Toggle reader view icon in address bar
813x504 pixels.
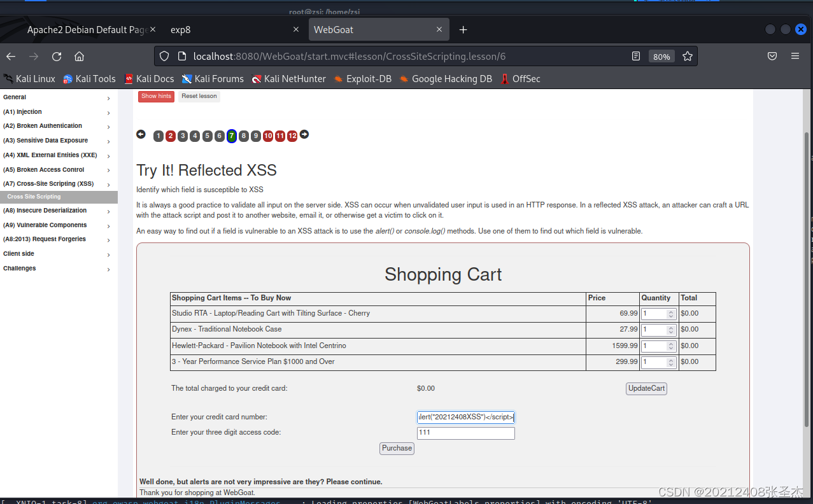pyautogui.click(x=636, y=56)
